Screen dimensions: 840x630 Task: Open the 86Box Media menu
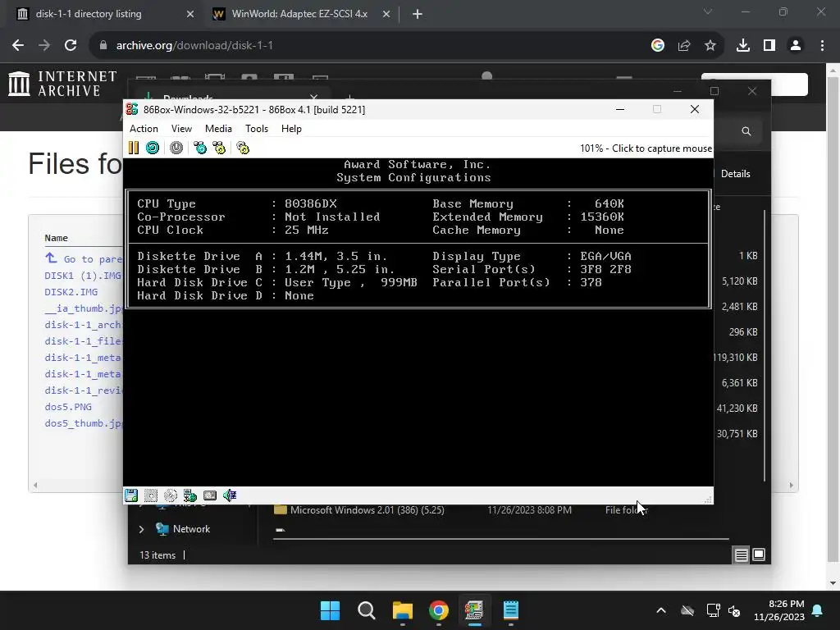click(x=218, y=129)
